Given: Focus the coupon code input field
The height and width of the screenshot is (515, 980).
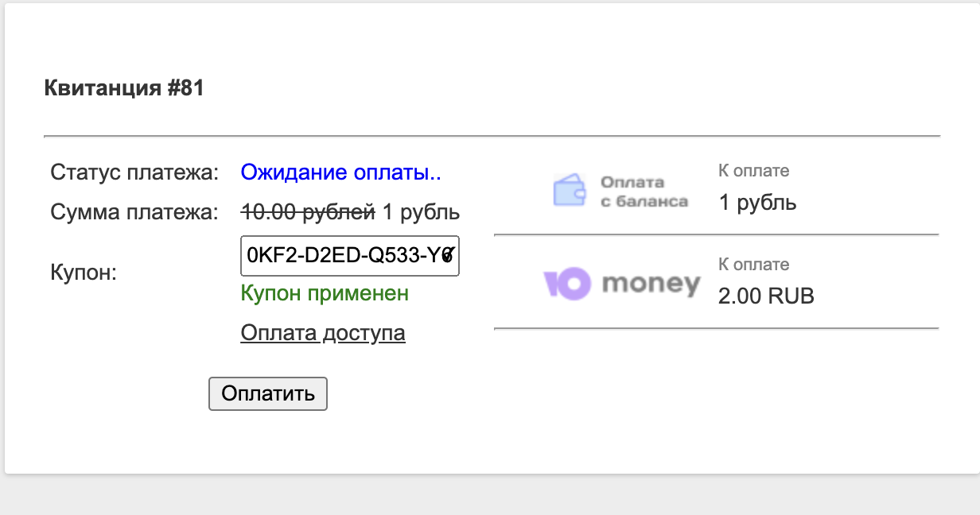Looking at the screenshot, I should click(x=349, y=256).
